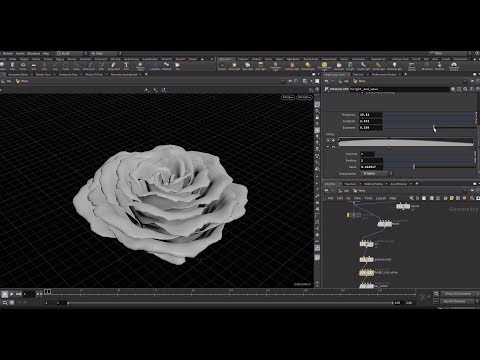This screenshot has height=360, width=480.
Task: Open the Windows menu
Action: click(33, 53)
